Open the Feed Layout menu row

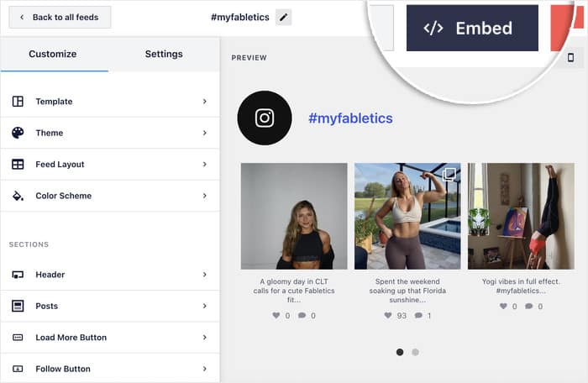[110, 165]
